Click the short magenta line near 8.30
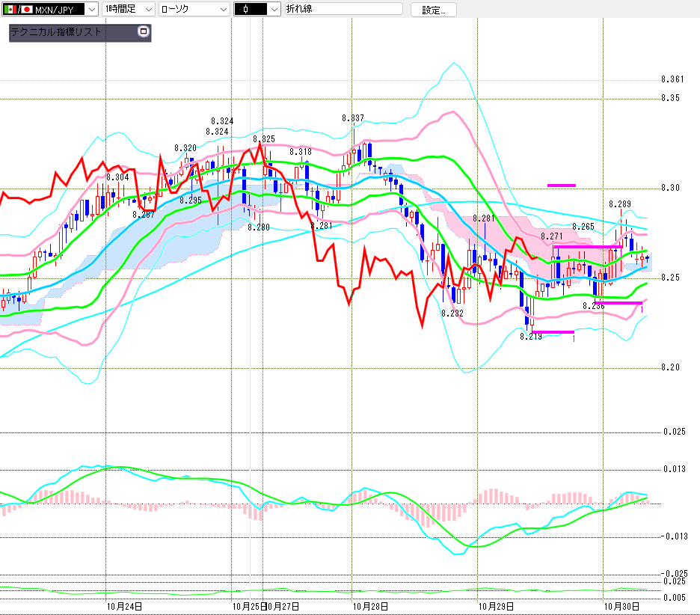Image resolution: width=700 pixels, height=615 pixels. 561,185
